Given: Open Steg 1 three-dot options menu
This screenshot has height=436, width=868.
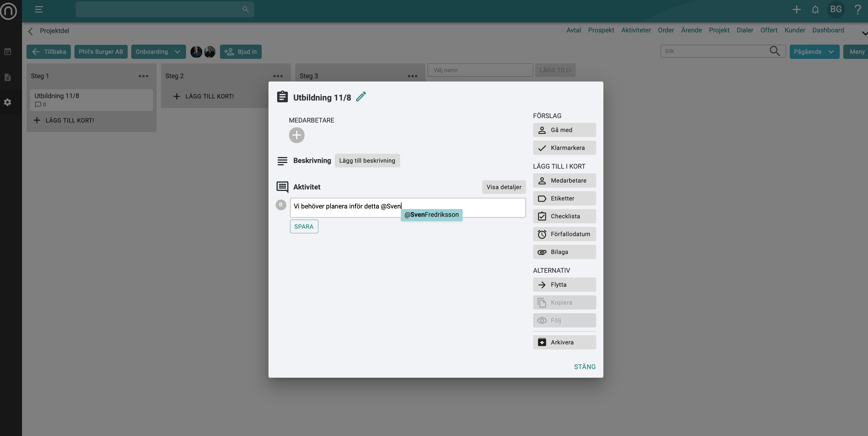Looking at the screenshot, I should click(143, 76).
